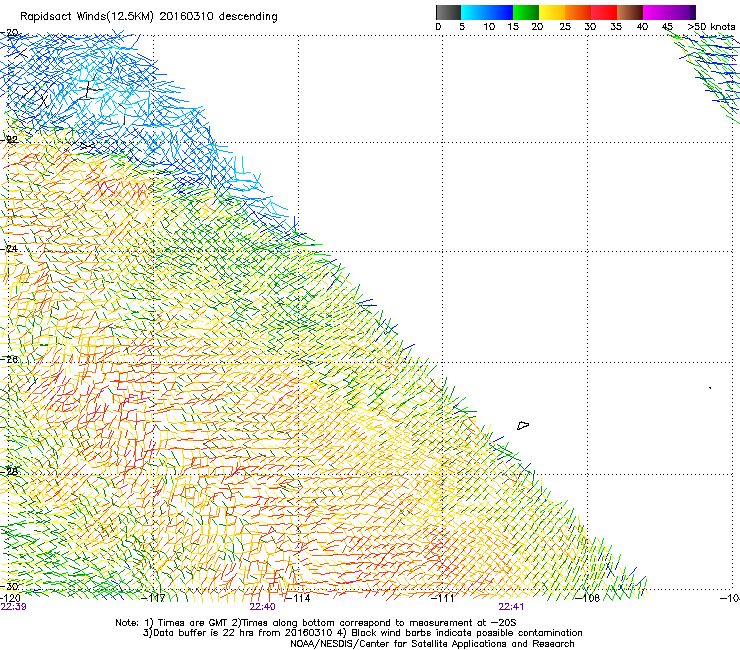This screenshot has width=740, height=650.
Task: Click the cyan 5–10 knots legend swatch
Action: tap(473, 12)
